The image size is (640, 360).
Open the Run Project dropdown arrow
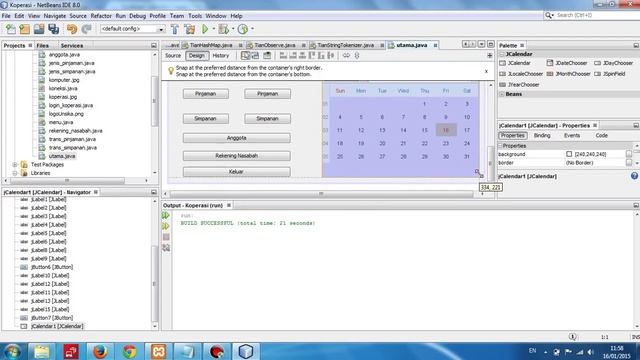click(x=213, y=29)
